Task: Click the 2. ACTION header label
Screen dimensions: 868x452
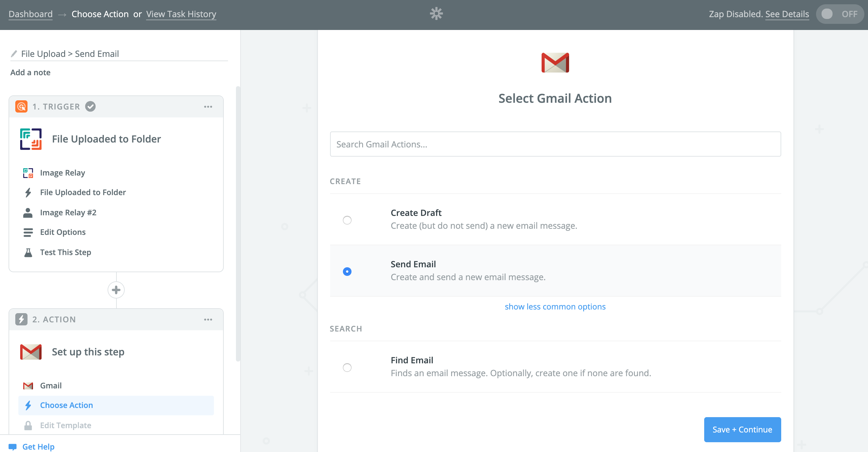Action: tap(54, 319)
